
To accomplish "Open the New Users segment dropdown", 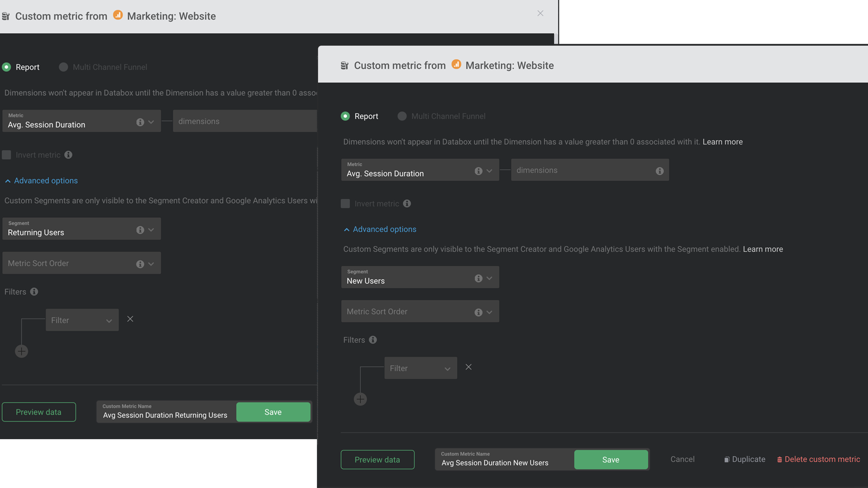I will [489, 278].
